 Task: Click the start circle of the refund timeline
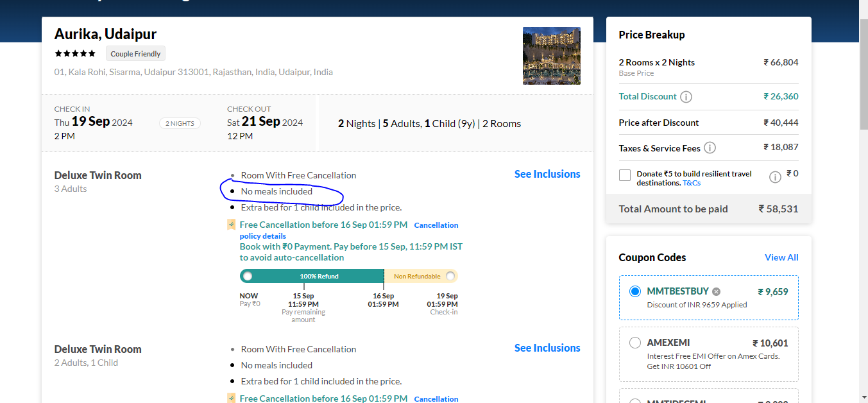coord(248,276)
